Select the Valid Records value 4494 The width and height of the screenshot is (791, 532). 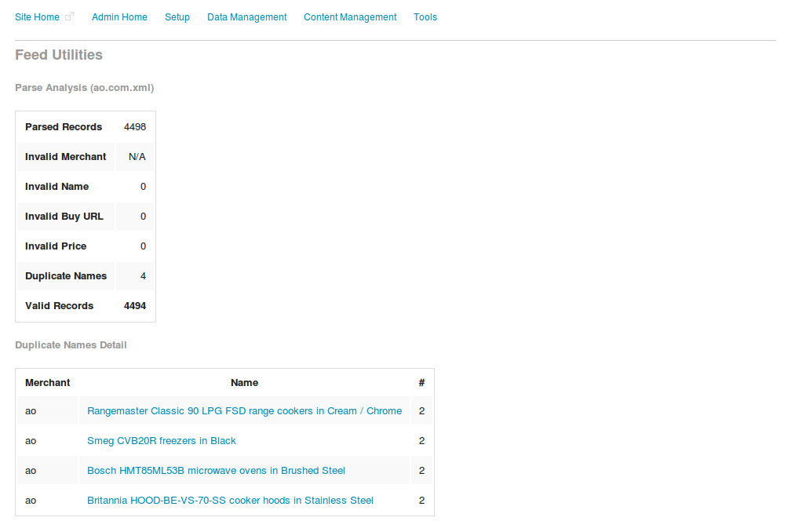pyautogui.click(x=135, y=305)
